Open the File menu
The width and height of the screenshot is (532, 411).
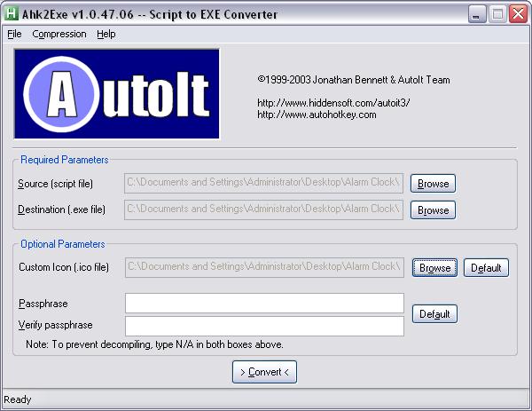coord(14,34)
